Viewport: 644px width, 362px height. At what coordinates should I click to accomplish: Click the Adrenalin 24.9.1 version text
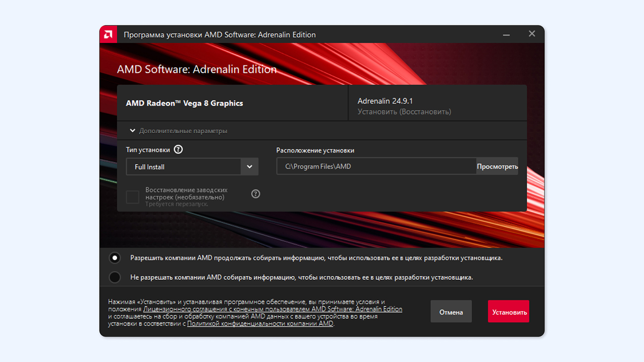(385, 101)
